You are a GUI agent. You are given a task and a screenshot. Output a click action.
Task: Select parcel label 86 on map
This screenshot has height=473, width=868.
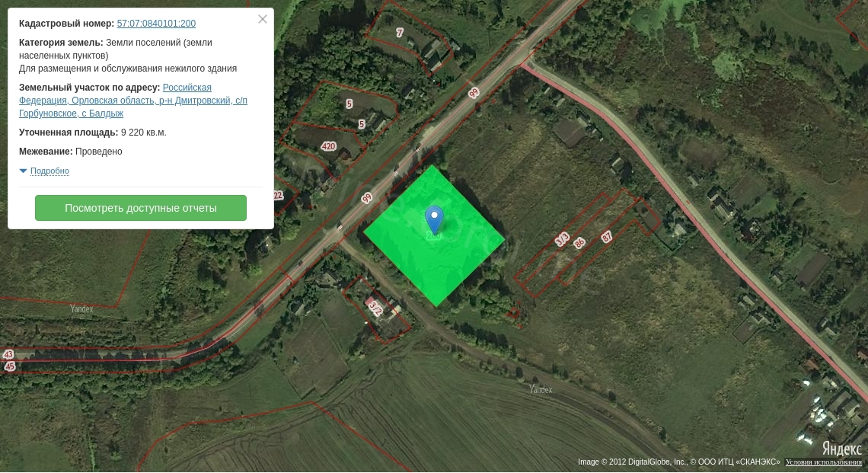point(579,243)
